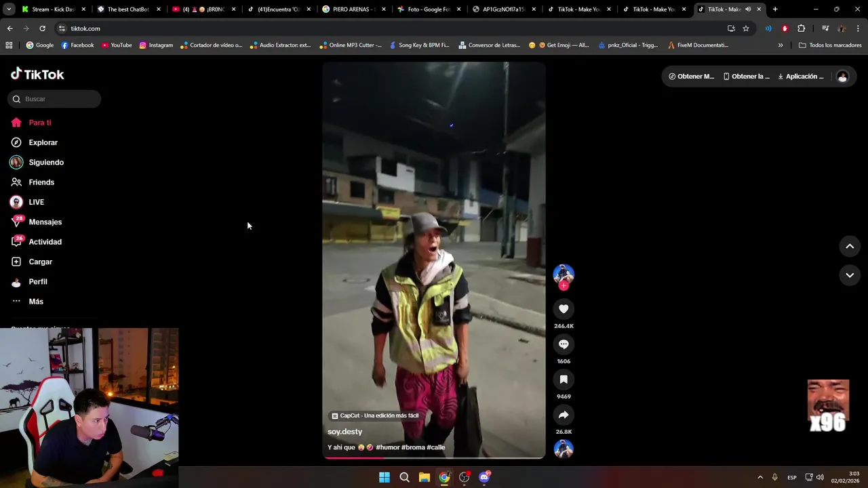Open Todos los marcadores folder

(830, 45)
